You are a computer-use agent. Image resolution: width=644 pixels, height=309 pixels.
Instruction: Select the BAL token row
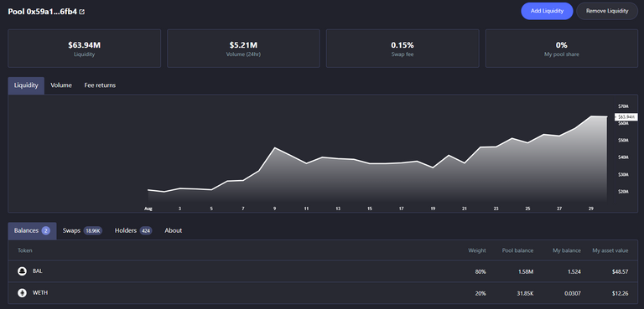tap(323, 271)
